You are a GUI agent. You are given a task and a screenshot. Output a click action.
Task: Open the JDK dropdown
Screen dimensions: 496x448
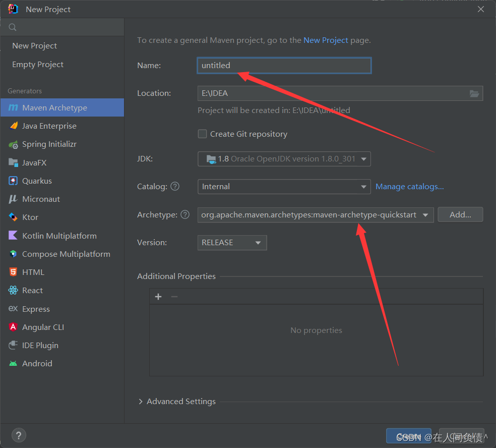pyautogui.click(x=284, y=159)
